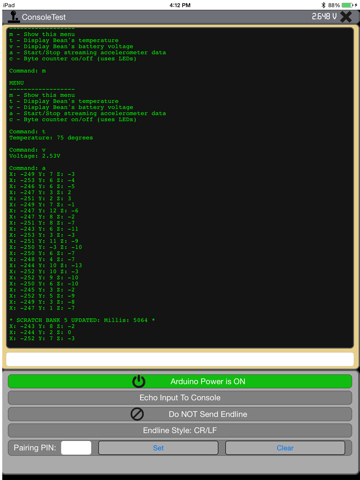Click the Set pairing PIN button

click(158, 448)
